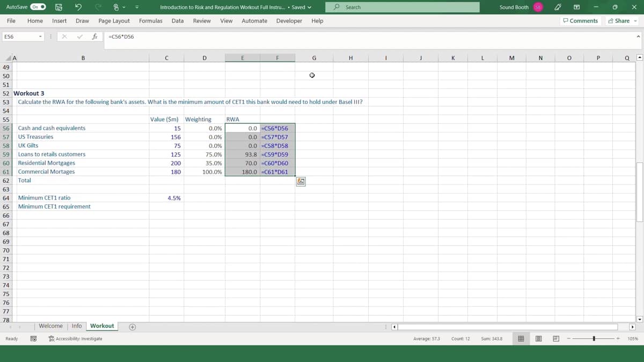Click the Redo arrow icon
The height and width of the screenshot is (362, 644).
click(x=98, y=7)
